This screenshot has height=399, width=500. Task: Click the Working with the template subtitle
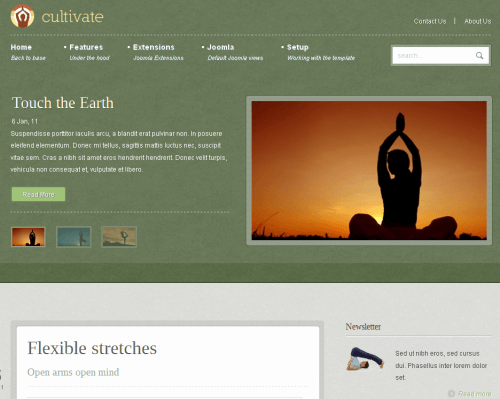point(321,58)
